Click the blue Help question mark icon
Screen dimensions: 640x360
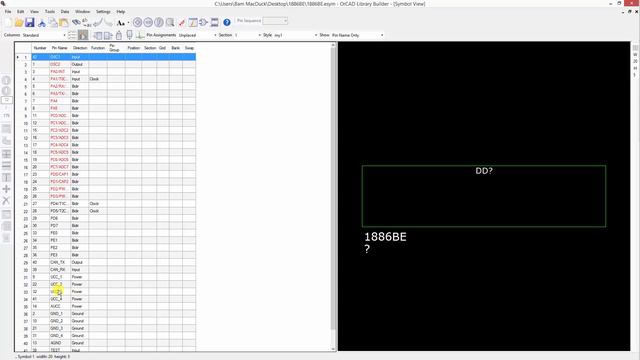(x=227, y=22)
